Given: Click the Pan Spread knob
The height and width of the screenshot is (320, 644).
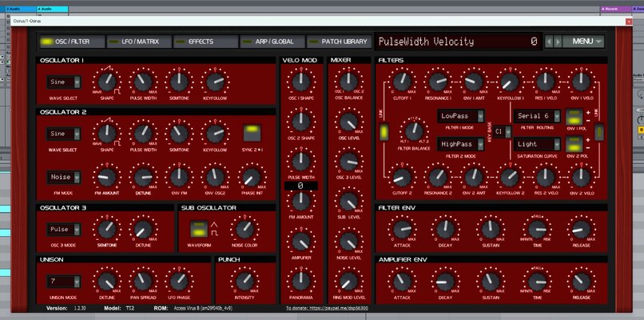Looking at the screenshot, I should pos(143,282).
